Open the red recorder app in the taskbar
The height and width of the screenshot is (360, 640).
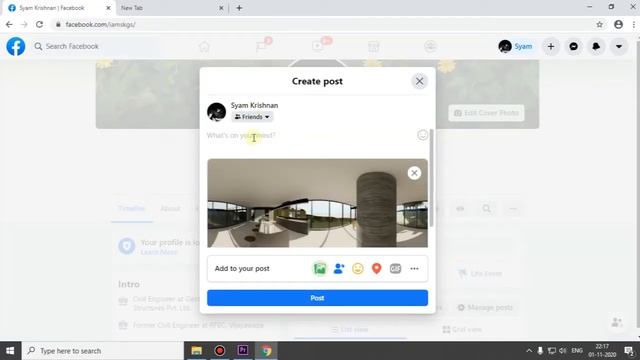[x=220, y=351]
